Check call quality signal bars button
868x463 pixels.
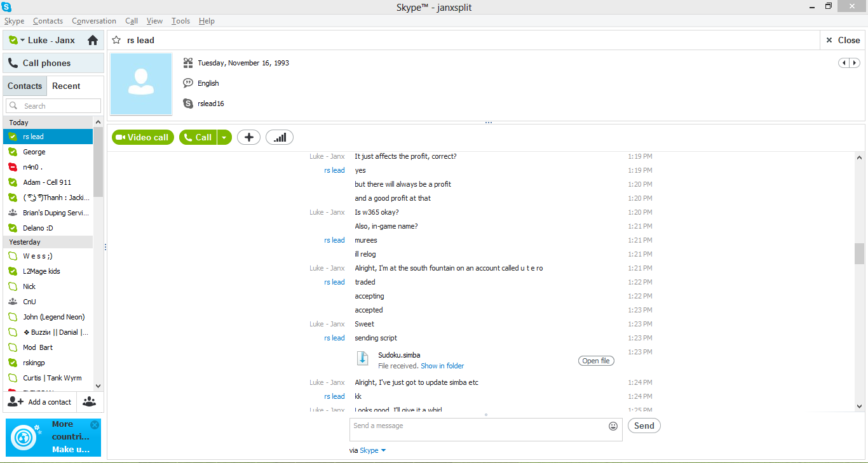(280, 137)
